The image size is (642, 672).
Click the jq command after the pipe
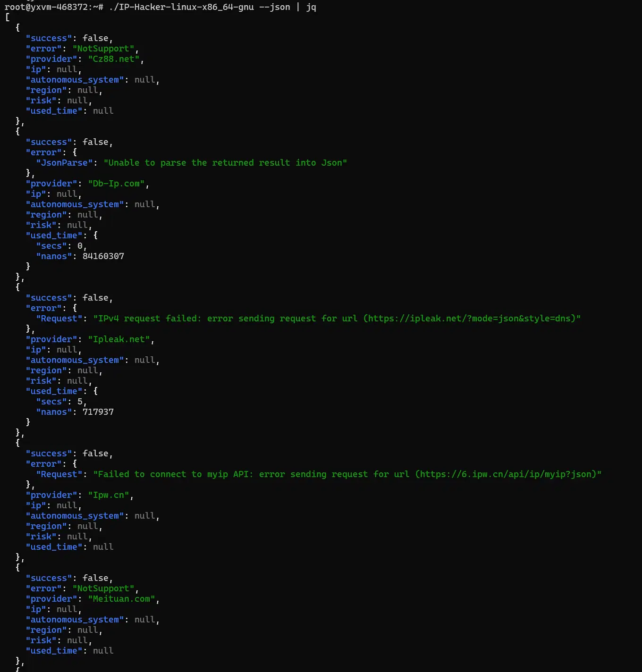311,7
